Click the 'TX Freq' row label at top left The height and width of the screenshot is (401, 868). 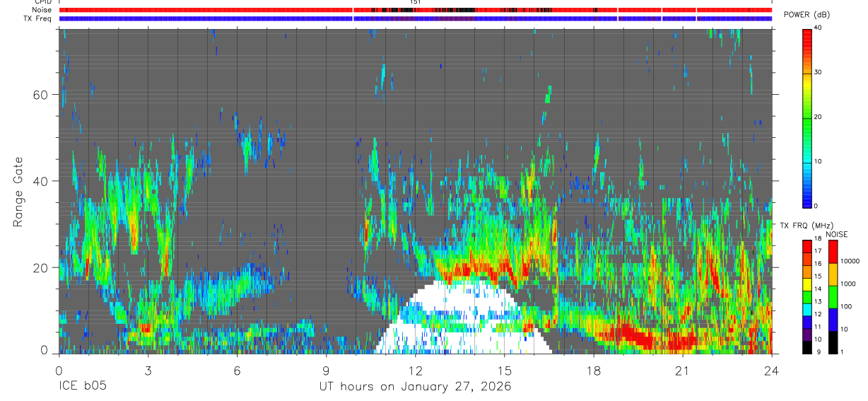tap(38, 18)
